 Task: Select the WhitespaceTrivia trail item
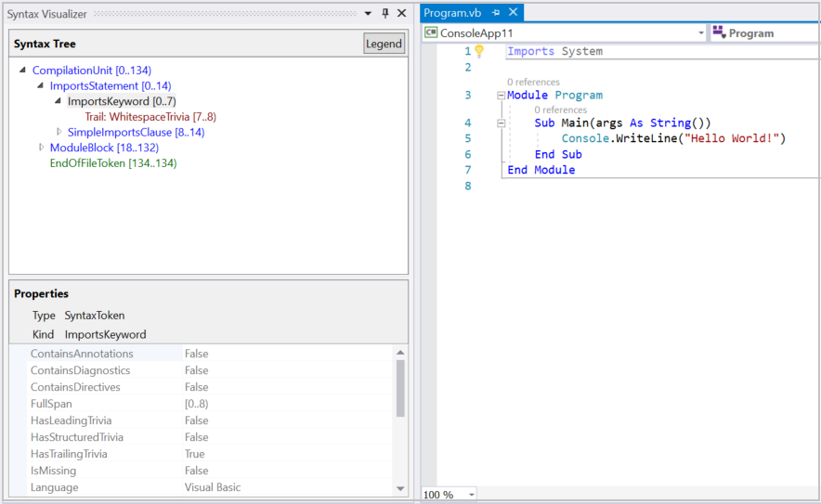pos(150,117)
